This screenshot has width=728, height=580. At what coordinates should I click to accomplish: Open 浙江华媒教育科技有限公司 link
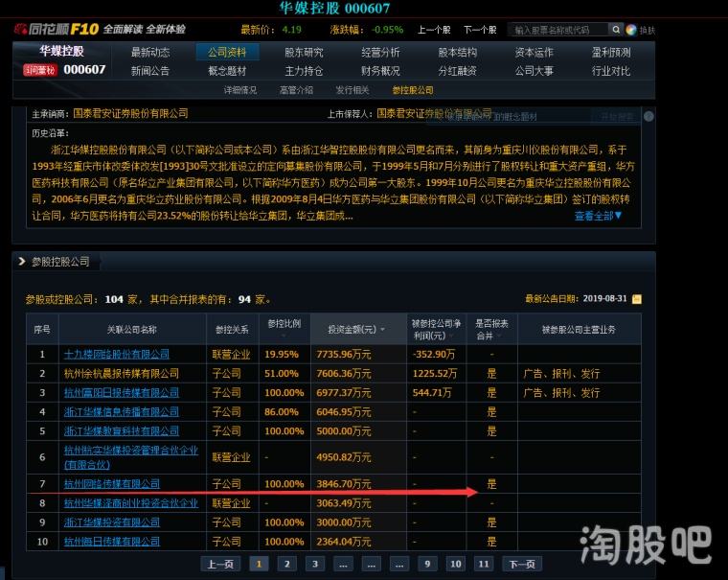(x=122, y=430)
